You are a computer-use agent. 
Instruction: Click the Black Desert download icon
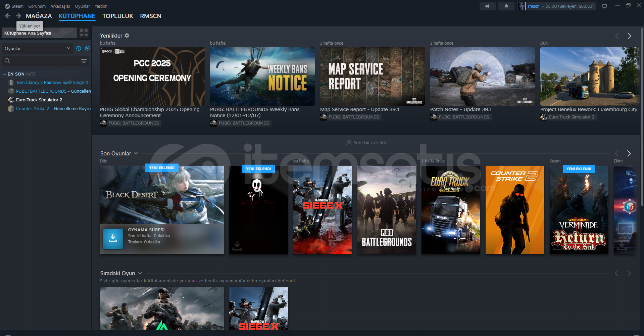[113, 239]
